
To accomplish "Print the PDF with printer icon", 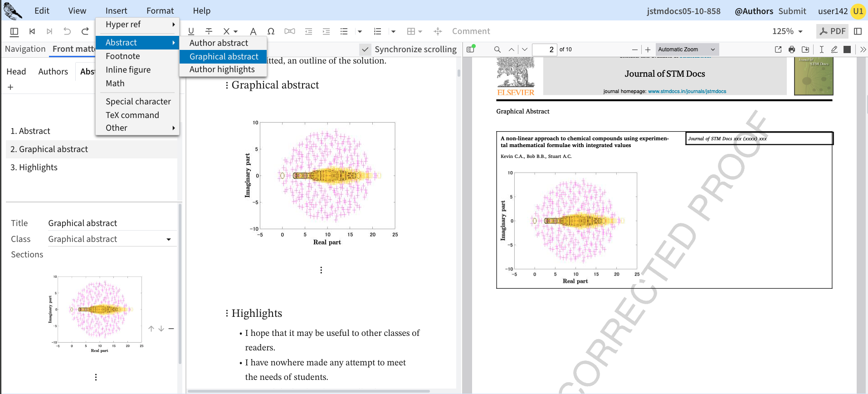I will tap(791, 49).
